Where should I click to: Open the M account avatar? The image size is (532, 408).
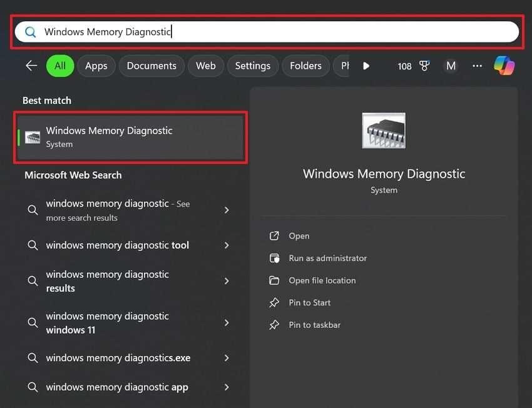point(451,66)
